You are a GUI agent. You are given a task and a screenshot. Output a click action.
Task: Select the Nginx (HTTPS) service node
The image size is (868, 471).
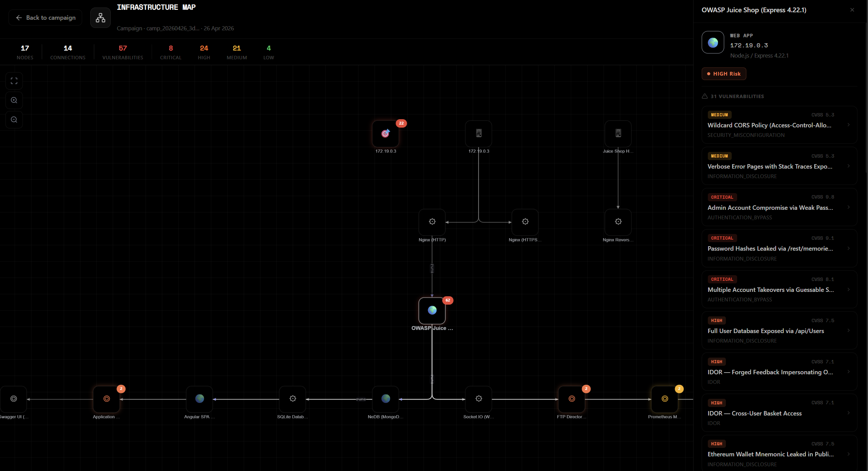[525, 222]
